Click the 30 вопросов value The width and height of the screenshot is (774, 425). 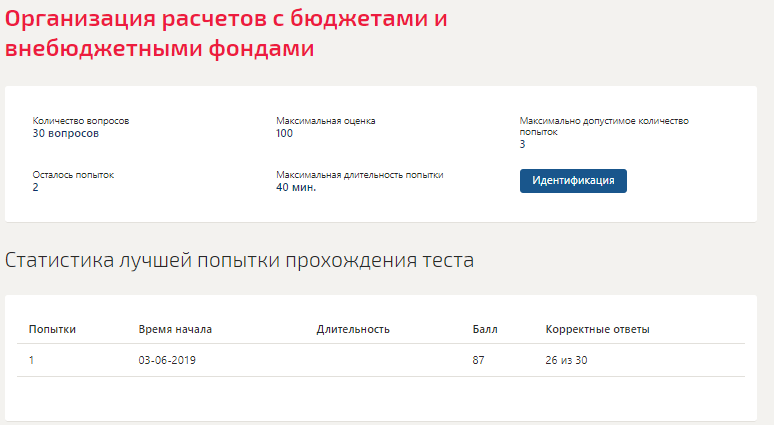pos(66,133)
